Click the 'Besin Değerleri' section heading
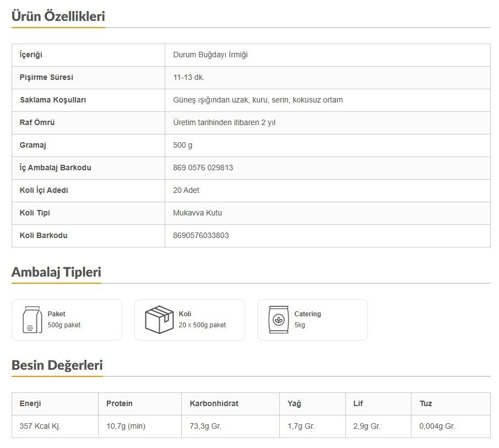 coord(57,365)
